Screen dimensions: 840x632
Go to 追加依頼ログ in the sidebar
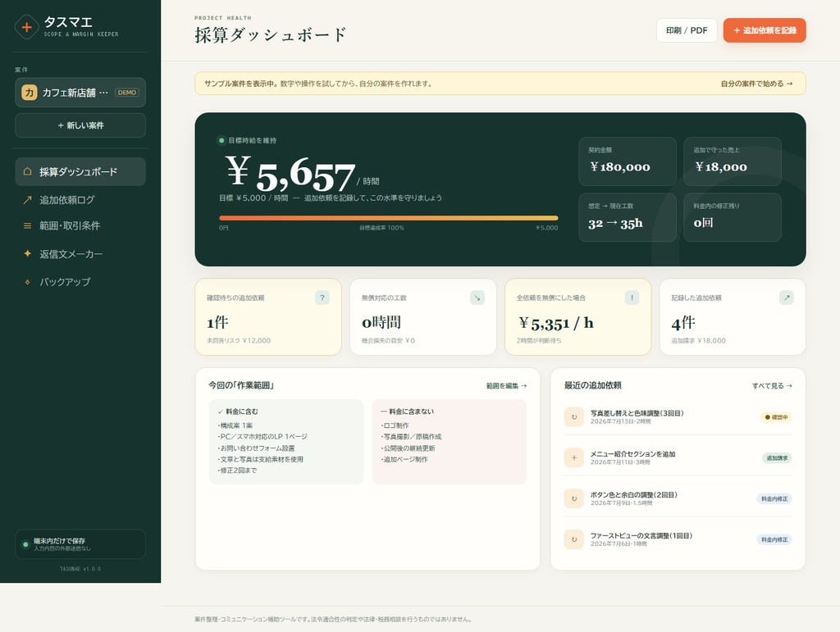(80, 200)
